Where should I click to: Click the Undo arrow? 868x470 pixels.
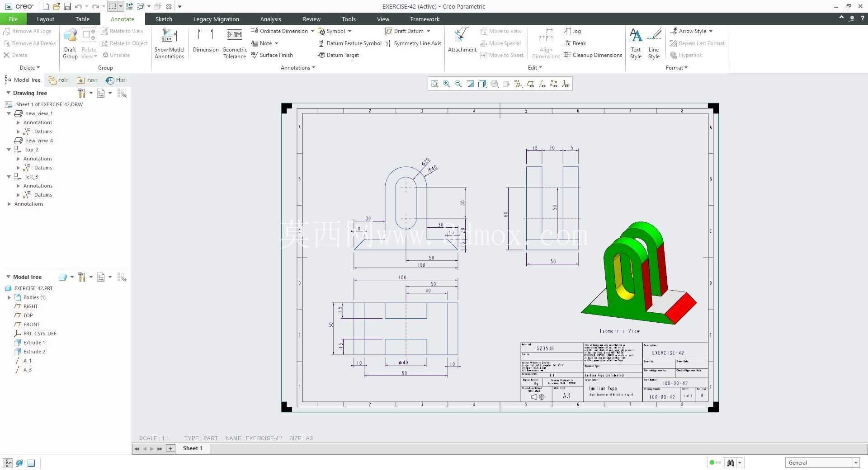click(78, 6)
